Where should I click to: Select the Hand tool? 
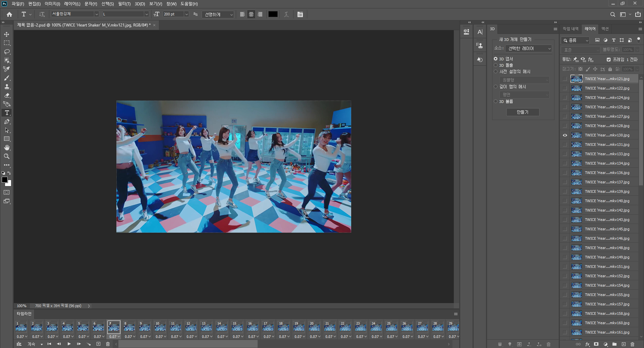pos(7,148)
